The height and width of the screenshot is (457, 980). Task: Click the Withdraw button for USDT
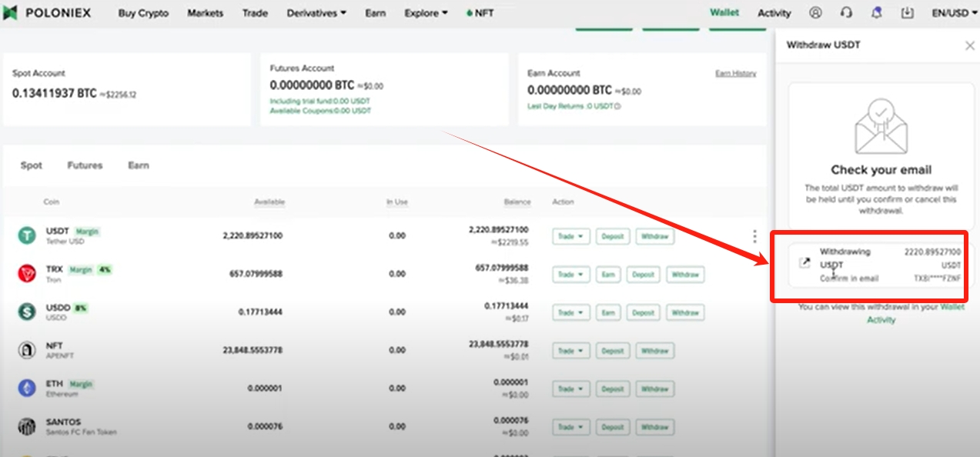(655, 236)
